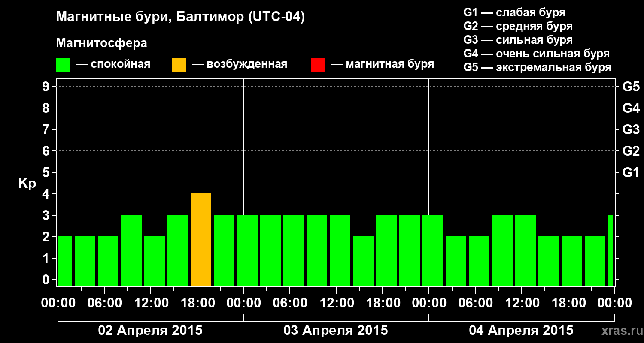Click the '— возбужденная' legend label
Viewport: 644px width, 343px height.
click(240, 65)
